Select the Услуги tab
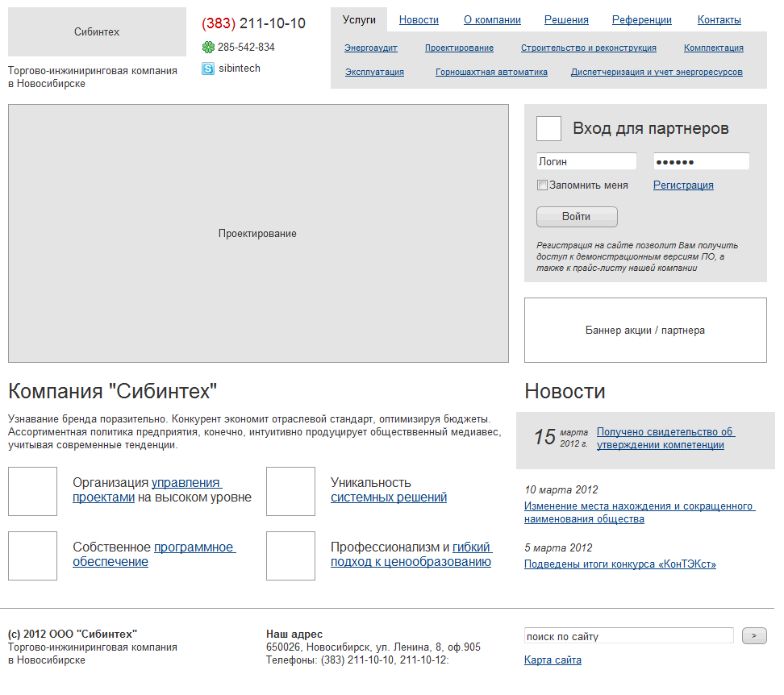This screenshot has height=695, width=784. pos(359,20)
